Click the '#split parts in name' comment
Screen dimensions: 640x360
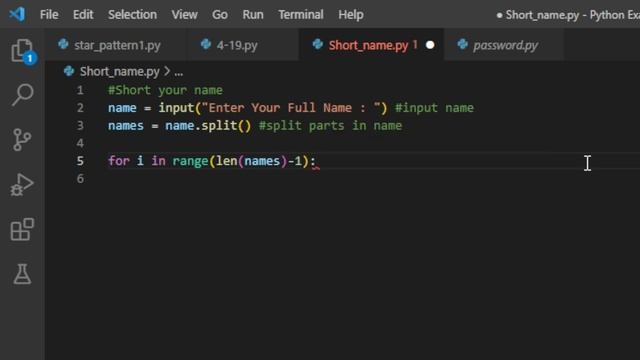click(x=331, y=126)
